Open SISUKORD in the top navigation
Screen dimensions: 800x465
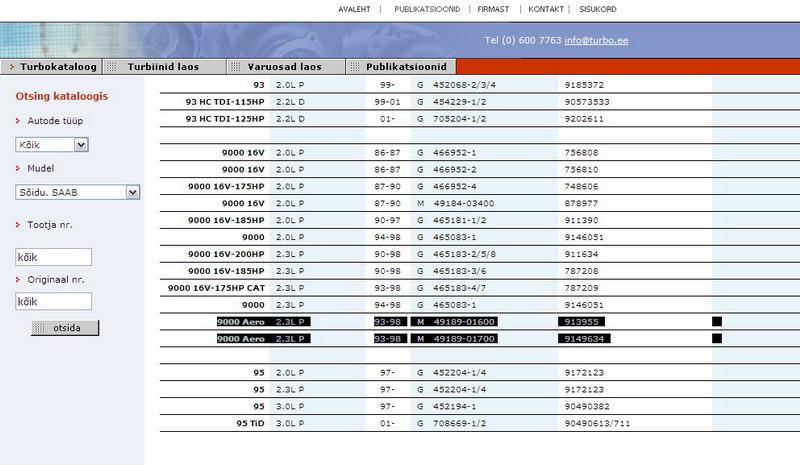[x=598, y=8]
